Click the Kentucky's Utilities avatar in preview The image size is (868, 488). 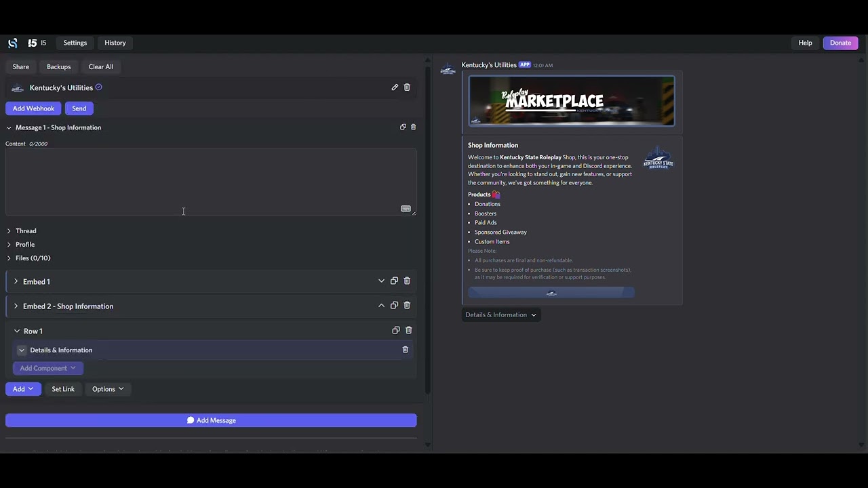tap(448, 70)
